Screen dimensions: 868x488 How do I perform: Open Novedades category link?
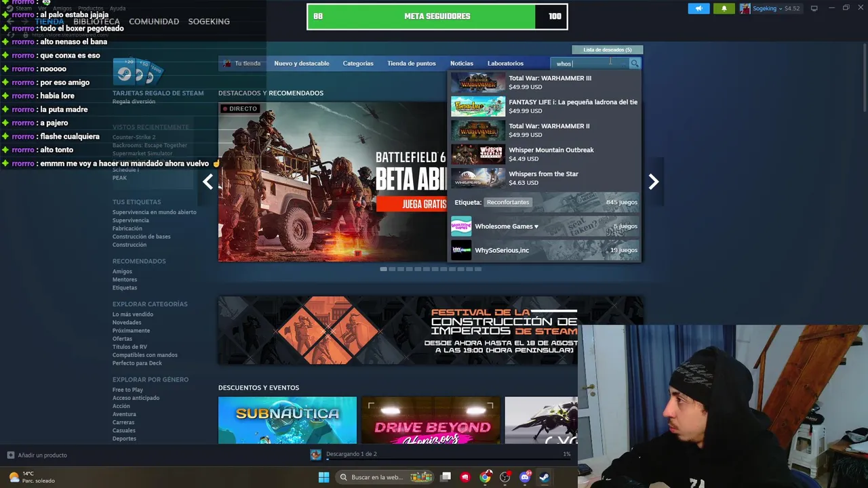point(127,323)
